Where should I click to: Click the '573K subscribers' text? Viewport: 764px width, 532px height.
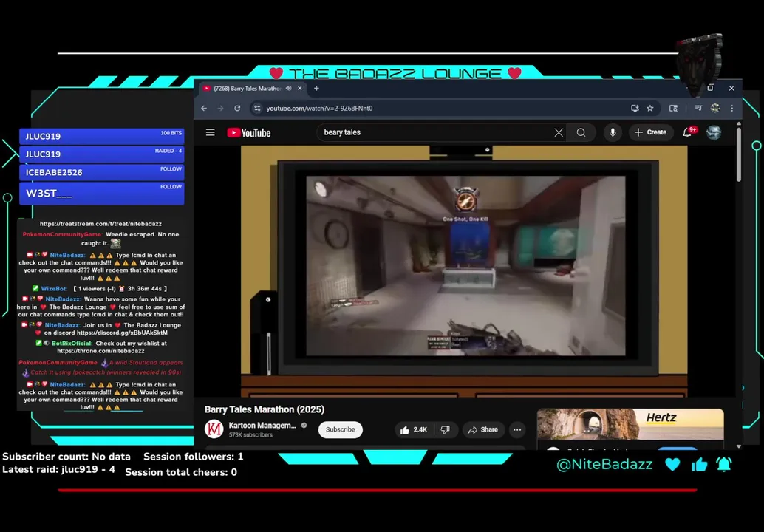pos(250,435)
